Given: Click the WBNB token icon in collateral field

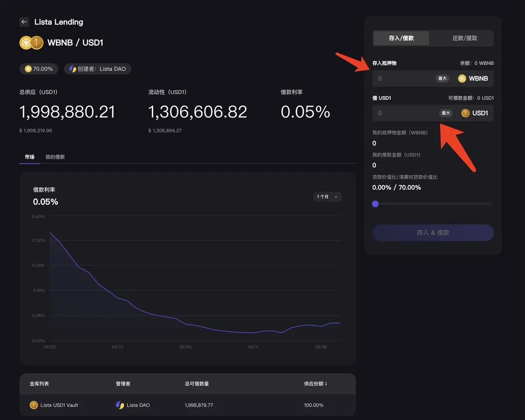Looking at the screenshot, I should click(462, 79).
